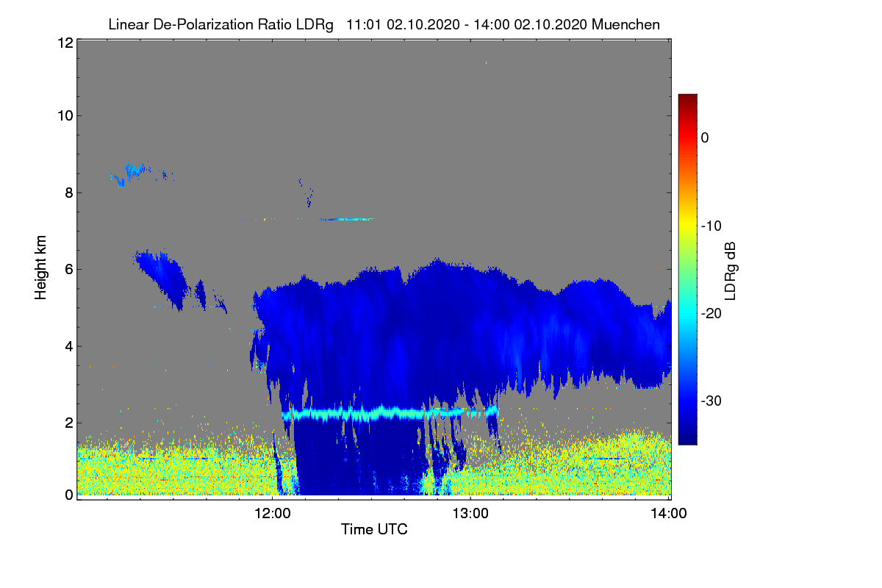
Task: Click the '14:00' time tick label
Action: click(x=670, y=513)
